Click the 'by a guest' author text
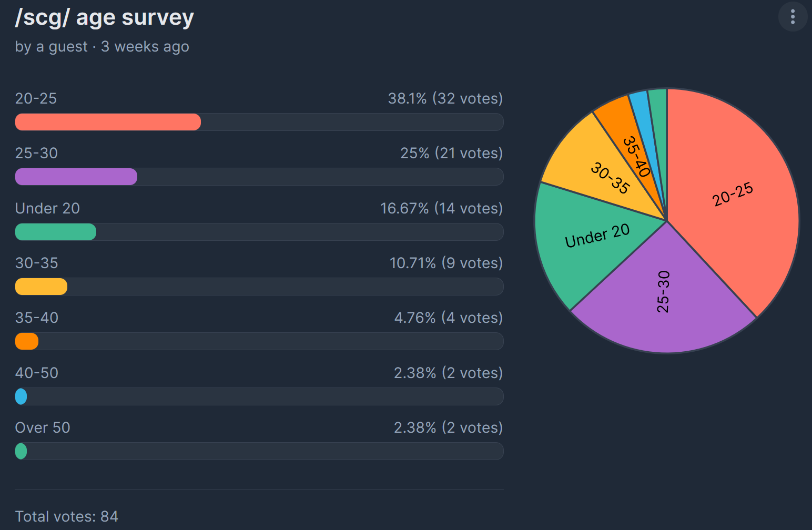The height and width of the screenshot is (530, 812). pos(51,47)
